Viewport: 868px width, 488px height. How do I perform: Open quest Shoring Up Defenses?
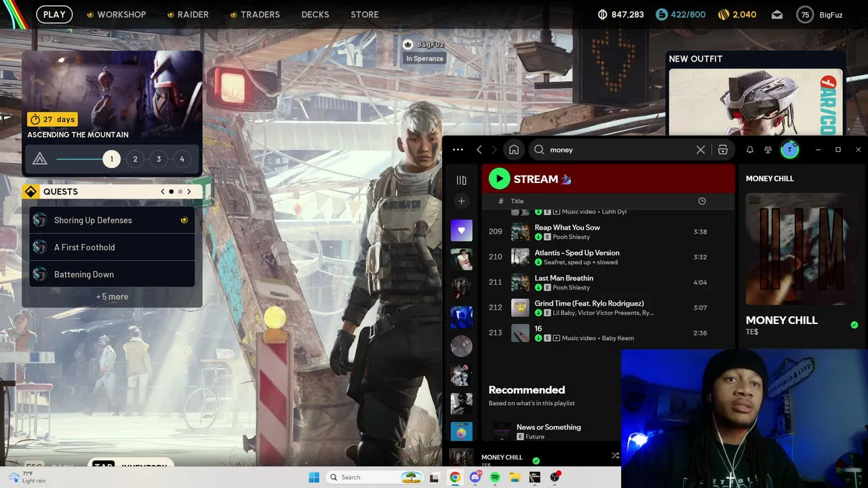(x=112, y=220)
